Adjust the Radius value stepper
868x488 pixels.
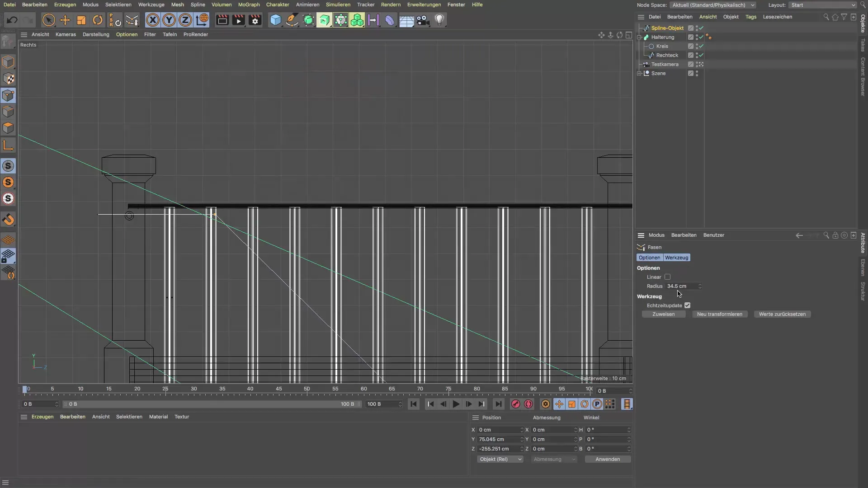[700, 286]
